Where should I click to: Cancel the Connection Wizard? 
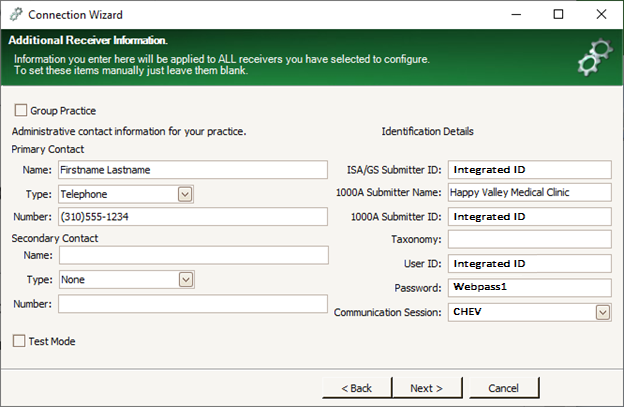504,388
